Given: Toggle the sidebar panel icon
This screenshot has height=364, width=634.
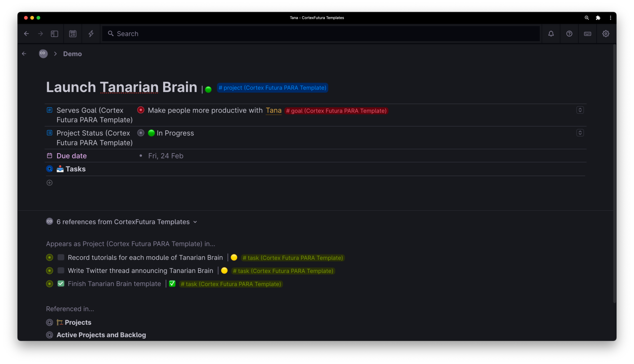Looking at the screenshot, I should pos(54,34).
